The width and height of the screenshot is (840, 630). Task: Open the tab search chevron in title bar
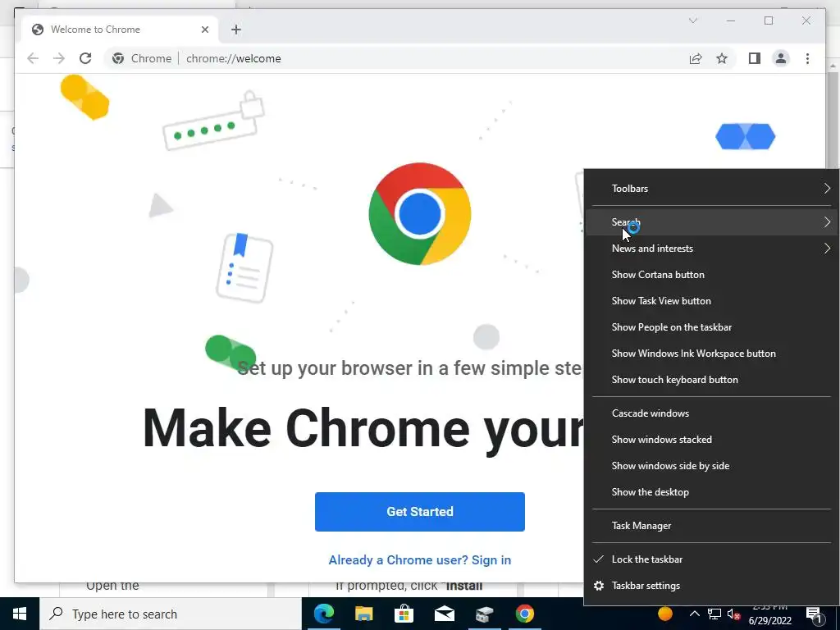coord(693,21)
